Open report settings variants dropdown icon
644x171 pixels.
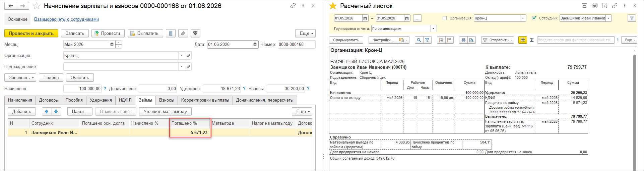(403, 40)
